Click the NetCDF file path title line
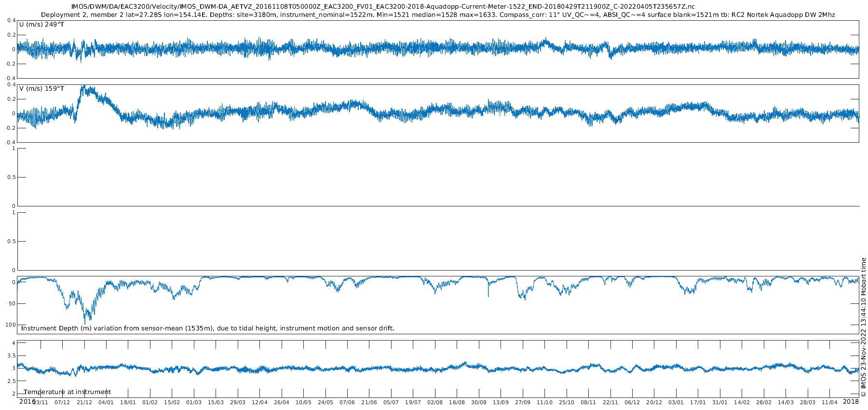Image resolution: width=868 pixels, height=410 pixels. click(x=383, y=7)
